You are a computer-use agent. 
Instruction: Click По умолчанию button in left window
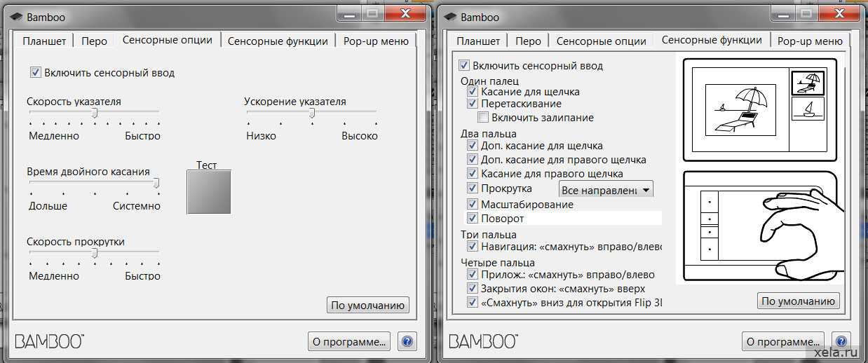point(368,306)
